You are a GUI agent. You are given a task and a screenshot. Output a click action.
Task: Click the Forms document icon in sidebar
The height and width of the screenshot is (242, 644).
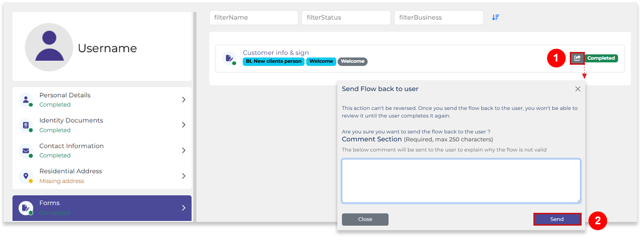tap(26, 208)
